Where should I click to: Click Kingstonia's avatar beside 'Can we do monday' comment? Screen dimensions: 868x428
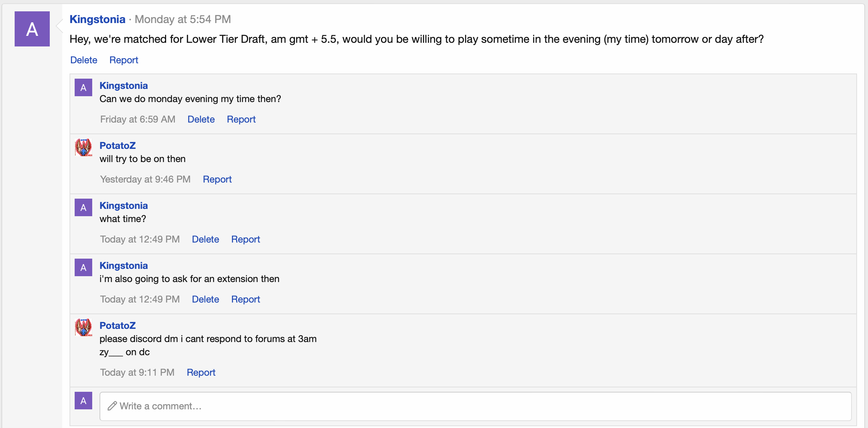tap(83, 87)
